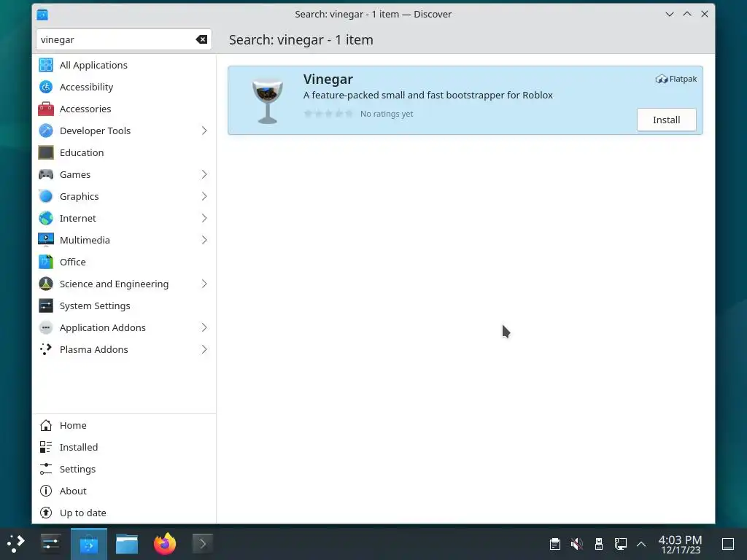Click the Settings sliders icon in sidebar
The height and width of the screenshot is (560, 747).
pyautogui.click(x=46, y=469)
